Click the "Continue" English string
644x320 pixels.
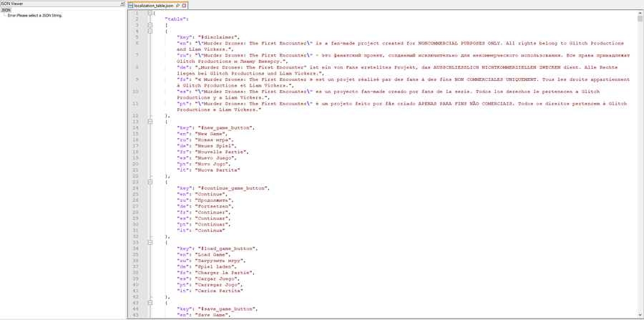tap(211, 194)
